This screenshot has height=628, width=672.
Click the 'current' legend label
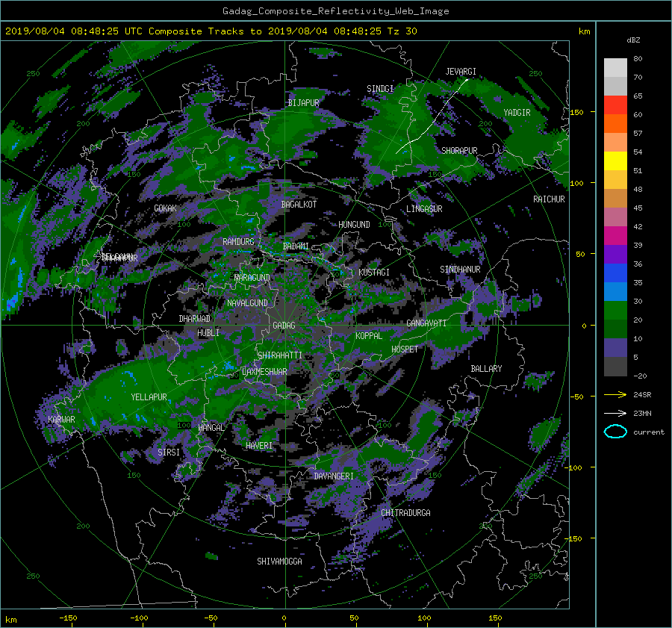(648, 432)
